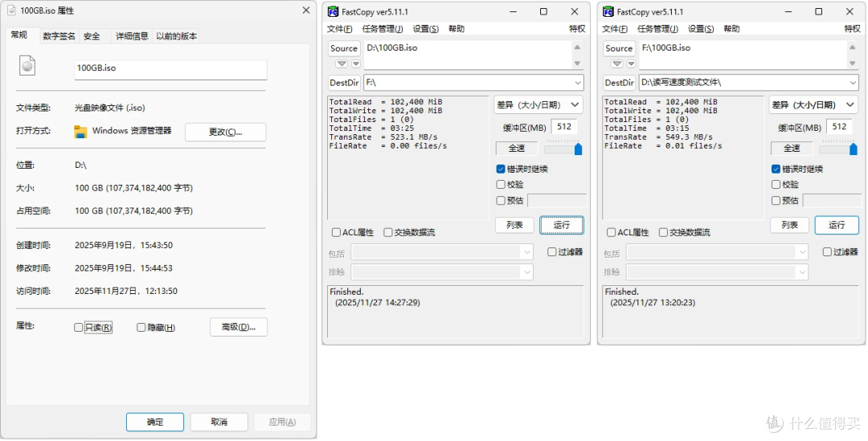Check 交换数据流 in right FastCopy window

point(663,232)
